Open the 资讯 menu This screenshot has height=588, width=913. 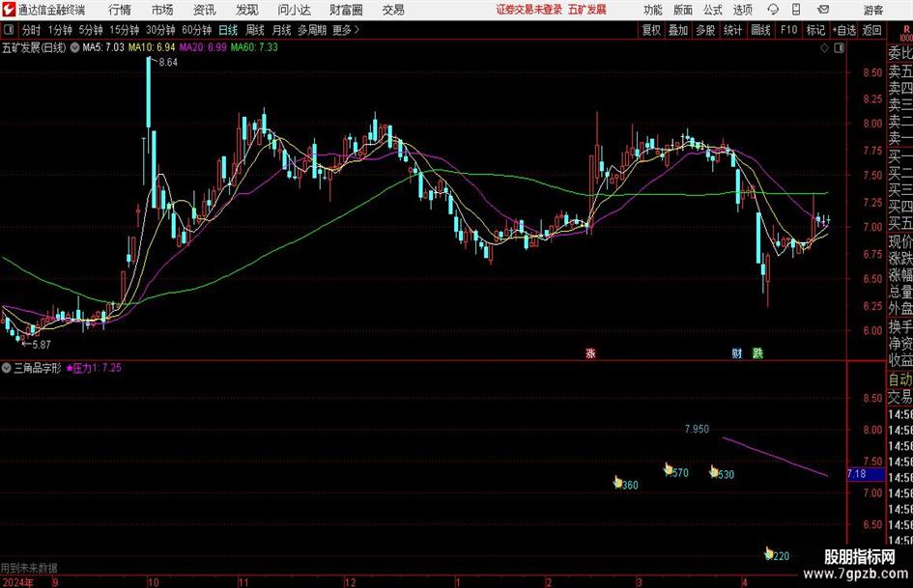coord(205,10)
